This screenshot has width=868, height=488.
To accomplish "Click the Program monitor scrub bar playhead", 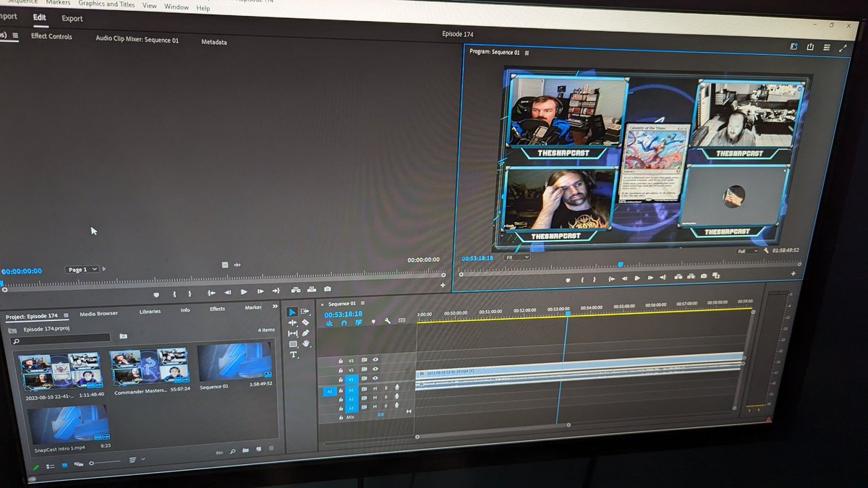I will click(621, 264).
